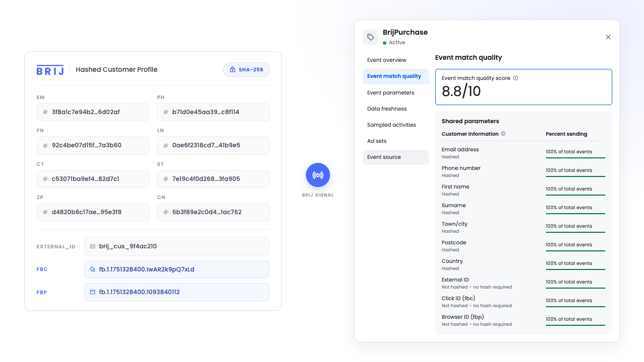Select the Event match quality tab
644x362 pixels.
pos(396,76)
